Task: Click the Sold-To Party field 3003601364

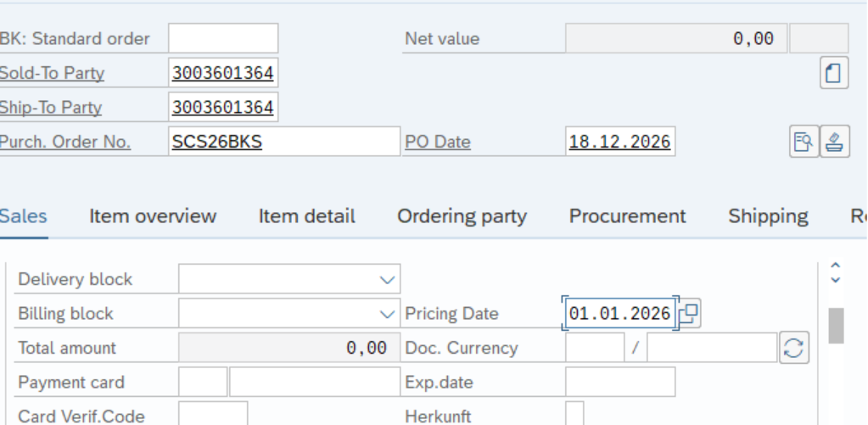Action: point(223,72)
